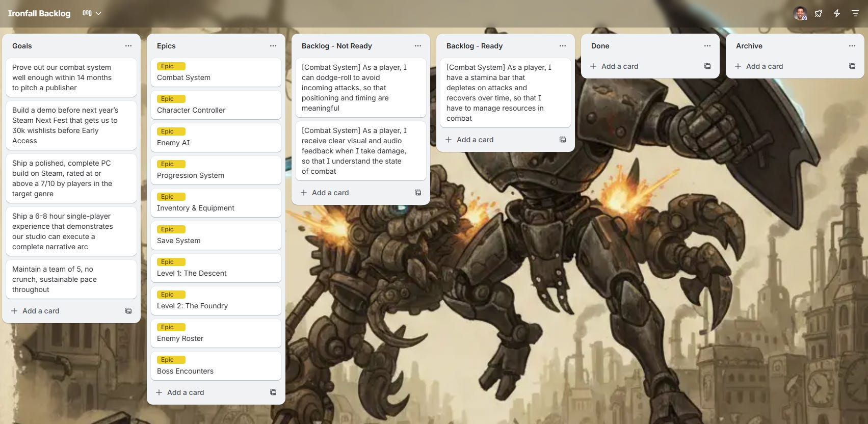
Task: Click the Archive list title
Action: click(x=749, y=46)
